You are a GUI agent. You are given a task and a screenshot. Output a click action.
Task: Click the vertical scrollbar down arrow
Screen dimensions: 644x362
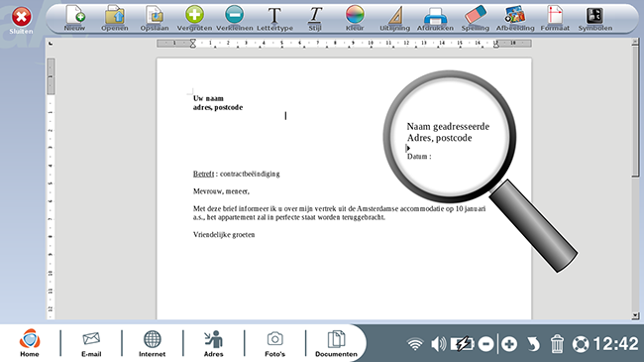tap(635, 315)
